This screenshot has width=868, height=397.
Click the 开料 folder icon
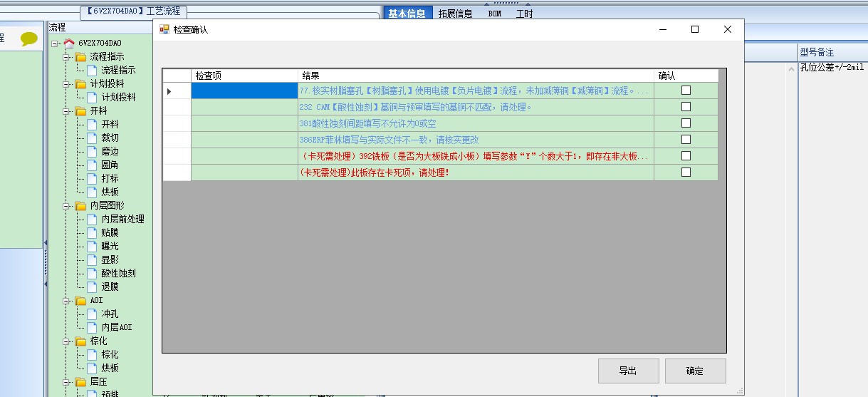click(x=81, y=111)
